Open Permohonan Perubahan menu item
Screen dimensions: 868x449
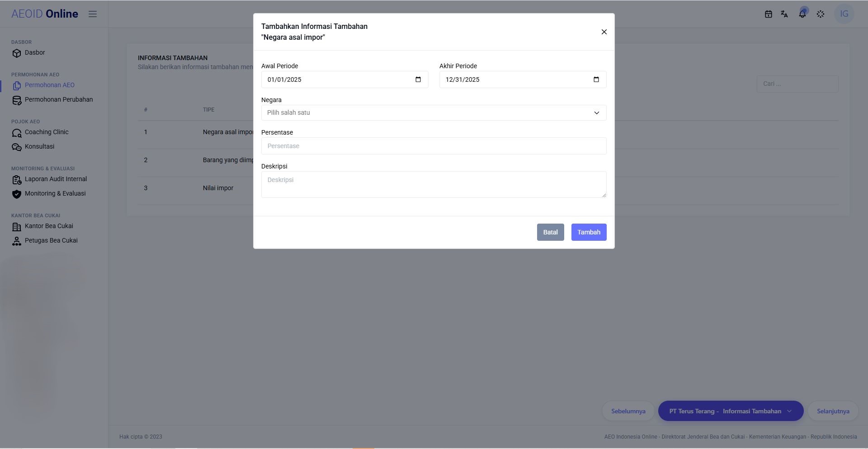click(59, 100)
